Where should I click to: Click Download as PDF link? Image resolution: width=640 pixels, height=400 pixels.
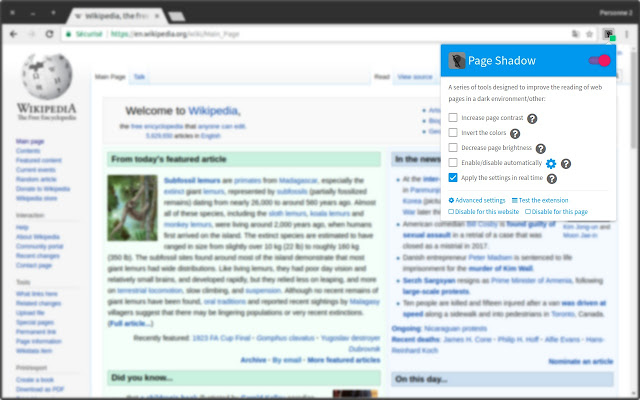40,389
